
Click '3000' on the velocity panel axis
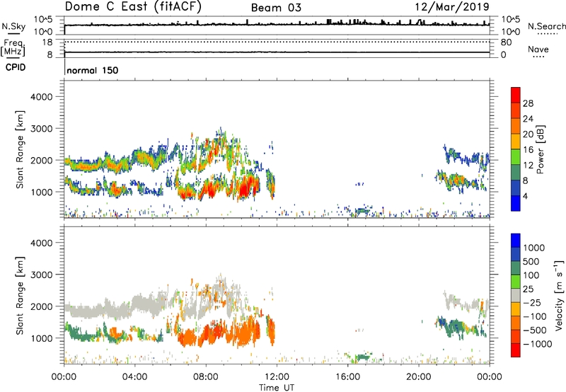[41, 275]
